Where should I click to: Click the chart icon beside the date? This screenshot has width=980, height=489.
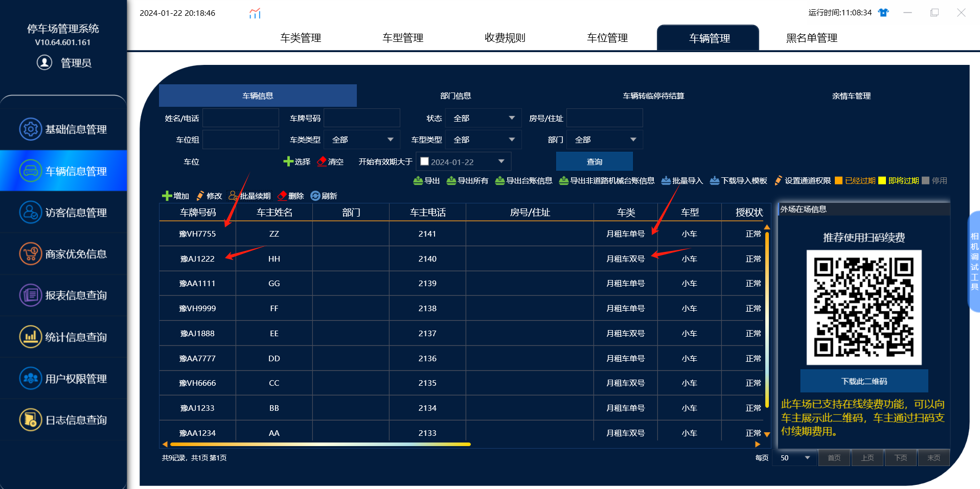click(255, 13)
